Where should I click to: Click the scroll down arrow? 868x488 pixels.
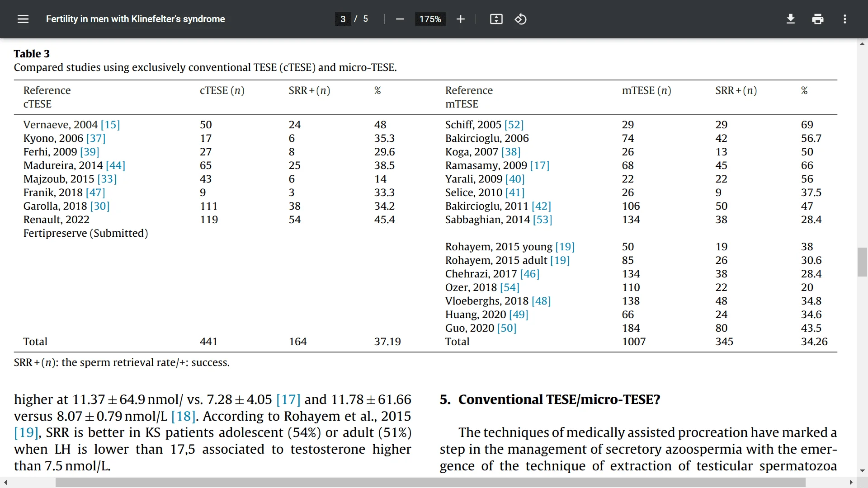pos(862,471)
